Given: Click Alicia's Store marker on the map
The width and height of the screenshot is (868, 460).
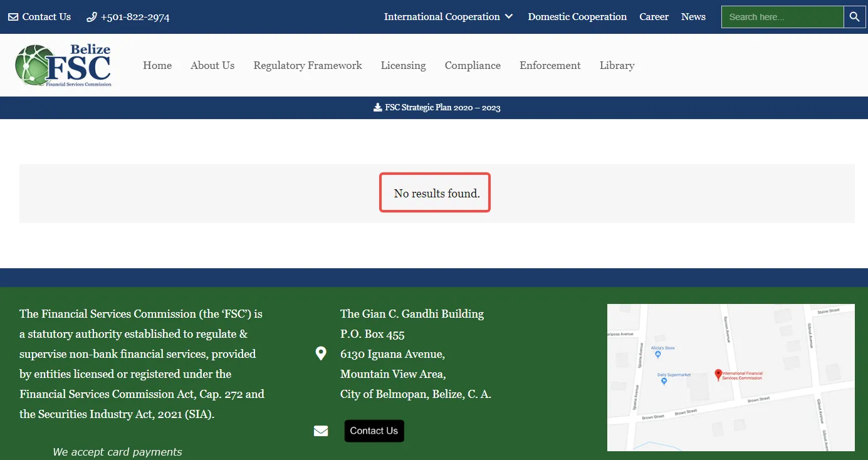Looking at the screenshot, I should [657, 354].
